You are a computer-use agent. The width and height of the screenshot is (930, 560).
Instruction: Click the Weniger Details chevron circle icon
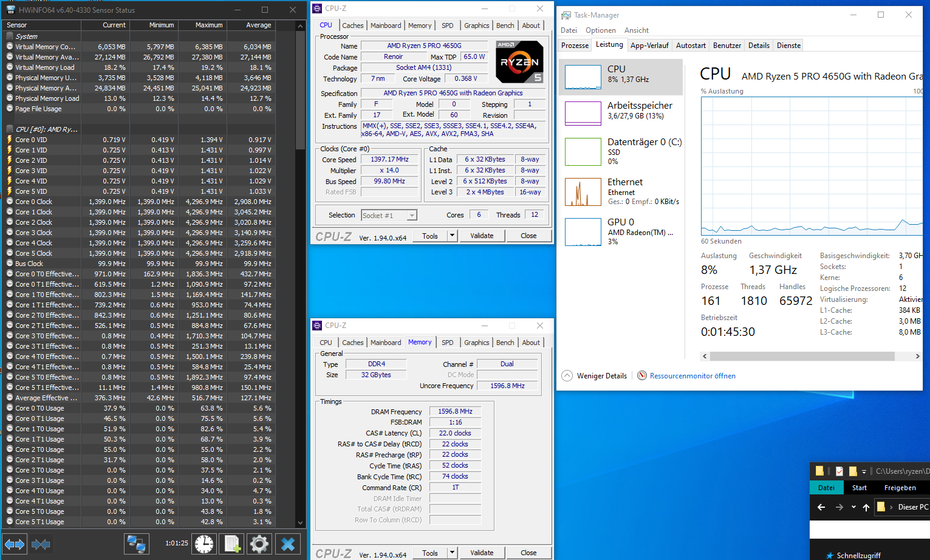[567, 375]
